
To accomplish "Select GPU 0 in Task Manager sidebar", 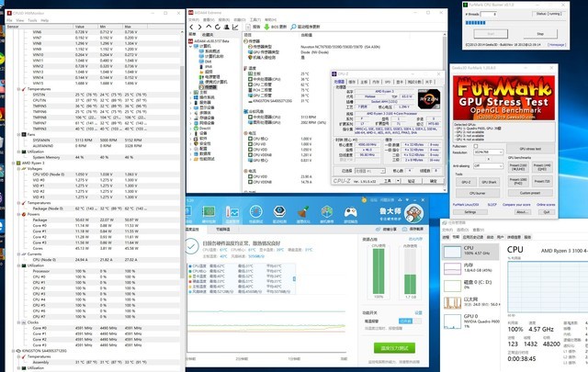I will coord(471,320).
